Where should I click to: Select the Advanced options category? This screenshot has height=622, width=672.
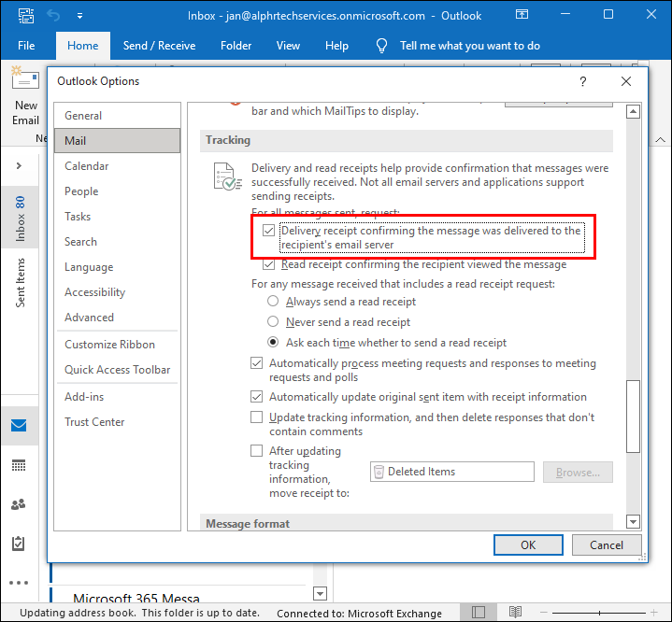117,318
